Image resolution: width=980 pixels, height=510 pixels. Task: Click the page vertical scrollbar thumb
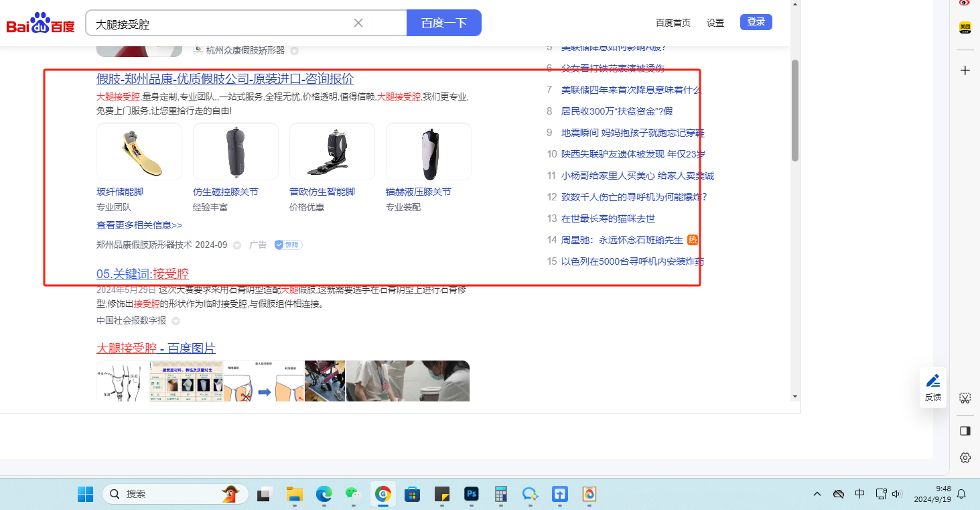[x=795, y=111]
